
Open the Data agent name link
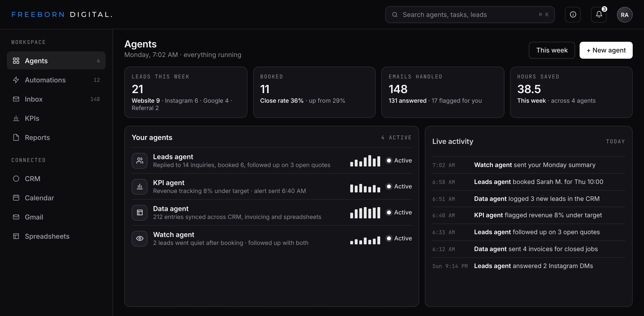pos(171,209)
